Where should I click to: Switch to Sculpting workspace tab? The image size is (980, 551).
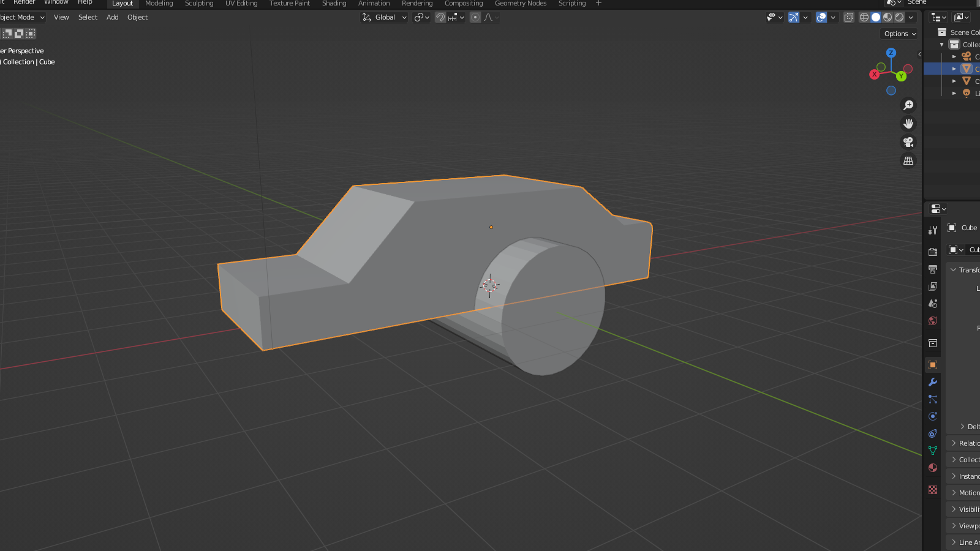click(199, 4)
